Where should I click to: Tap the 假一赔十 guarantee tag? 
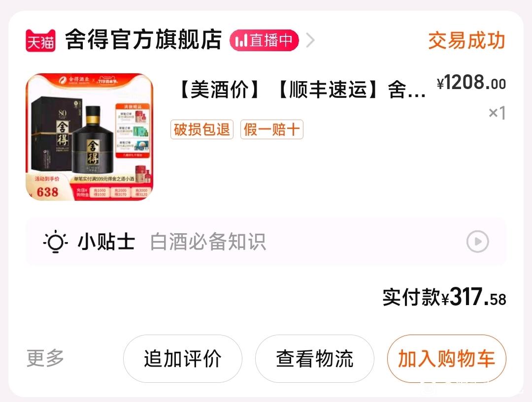tap(272, 129)
